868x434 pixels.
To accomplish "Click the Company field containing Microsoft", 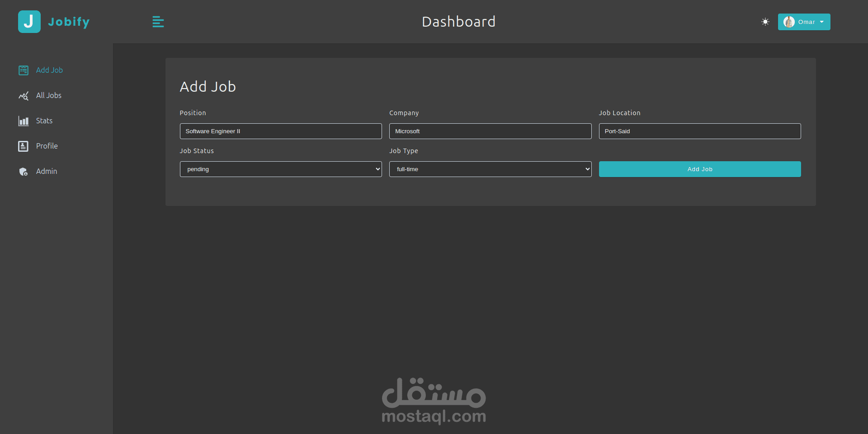I will click(490, 131).
